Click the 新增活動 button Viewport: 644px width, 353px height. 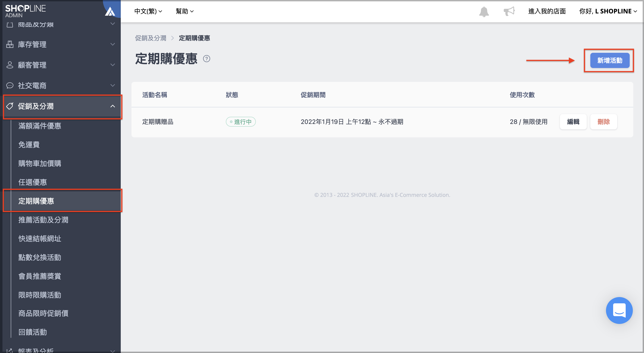tap(610, 60)
